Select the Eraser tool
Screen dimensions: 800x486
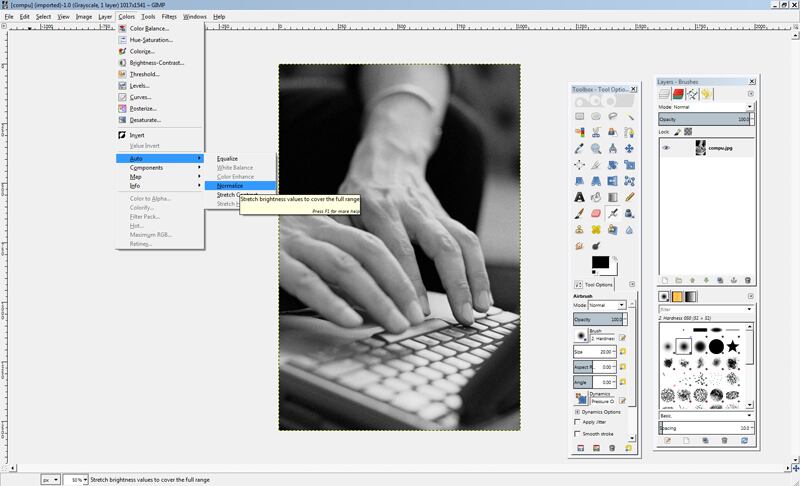point(597,213)
